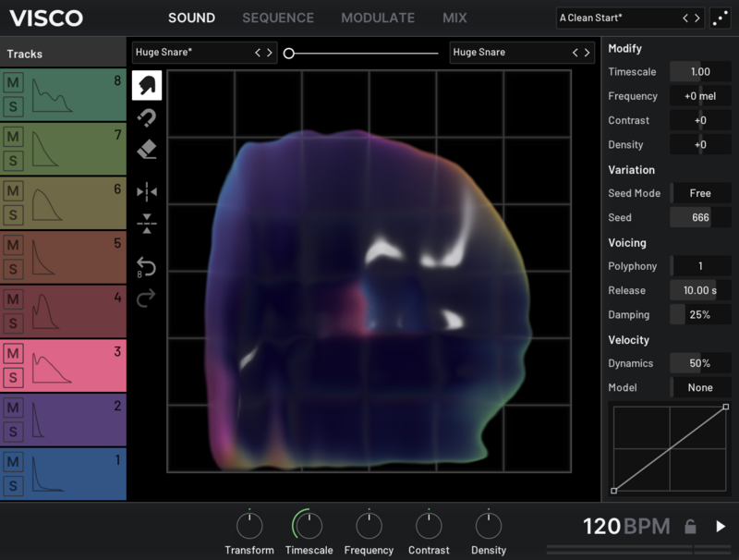Viewport: 739px width, 560px height.
Task: Click the redo arrow icon
Action: (x=147, y=298)
